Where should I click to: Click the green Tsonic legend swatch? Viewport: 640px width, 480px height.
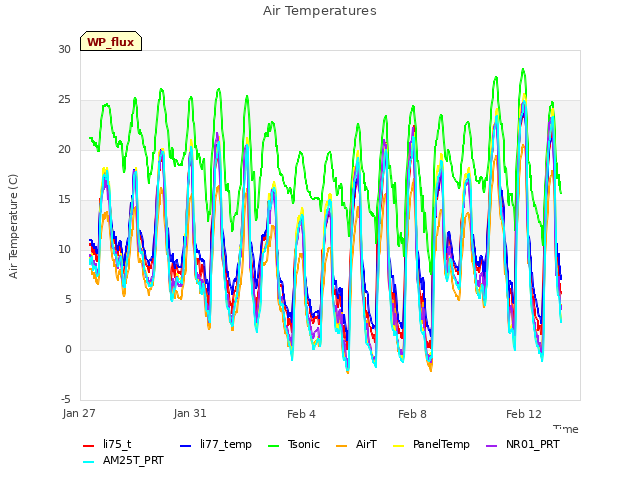pyautogui.click(x=273, y=446)
